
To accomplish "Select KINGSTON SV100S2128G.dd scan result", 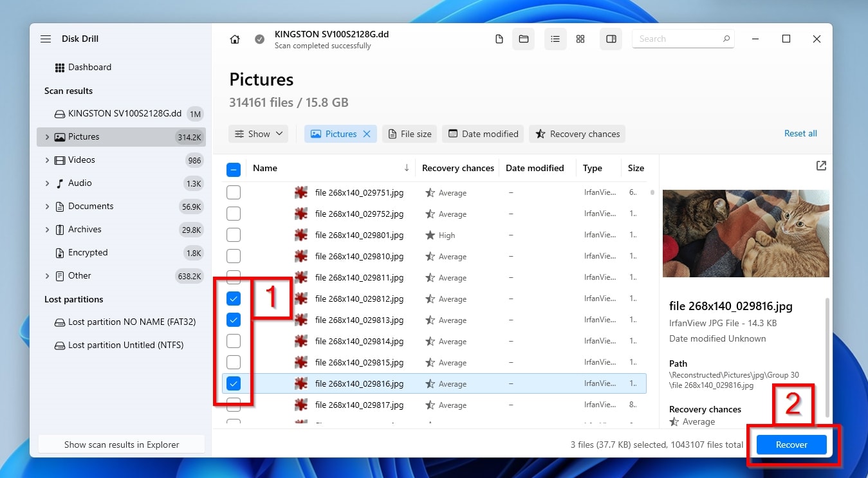I will (122, 114).
